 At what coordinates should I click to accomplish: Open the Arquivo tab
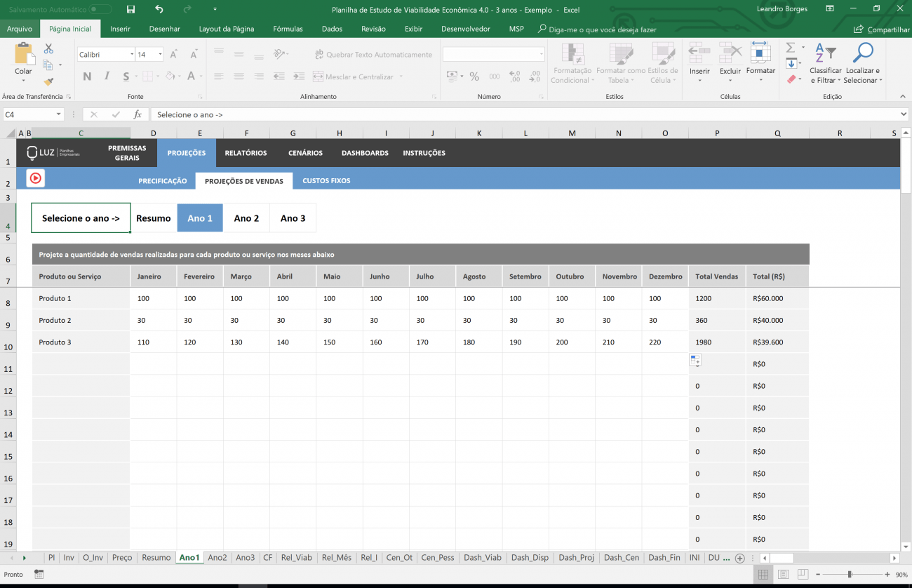[20, 29]
